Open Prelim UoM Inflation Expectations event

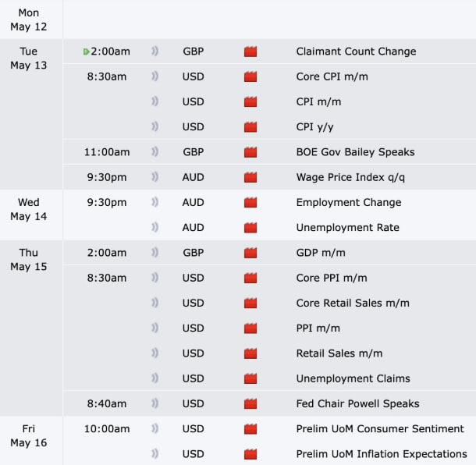click(x=382, y=453)
